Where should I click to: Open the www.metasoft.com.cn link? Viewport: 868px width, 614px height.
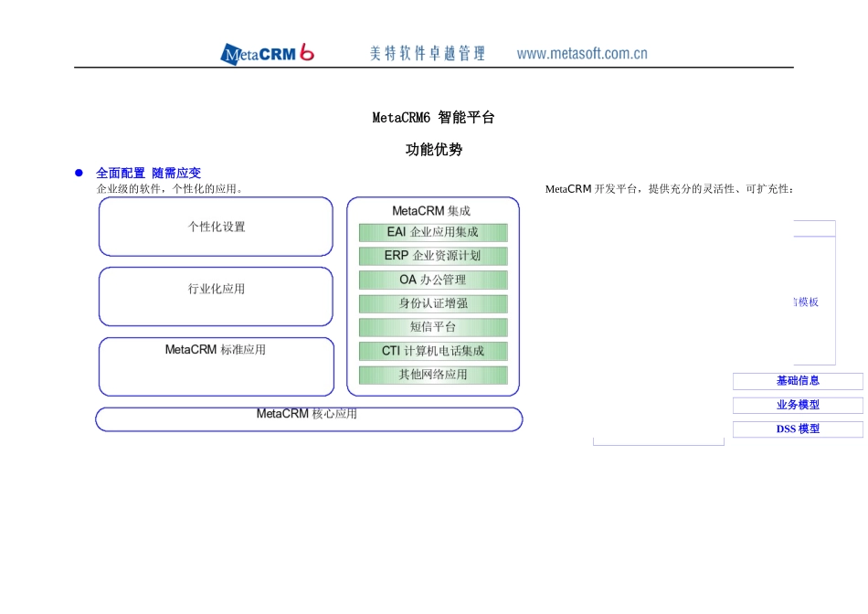(582, 54)
